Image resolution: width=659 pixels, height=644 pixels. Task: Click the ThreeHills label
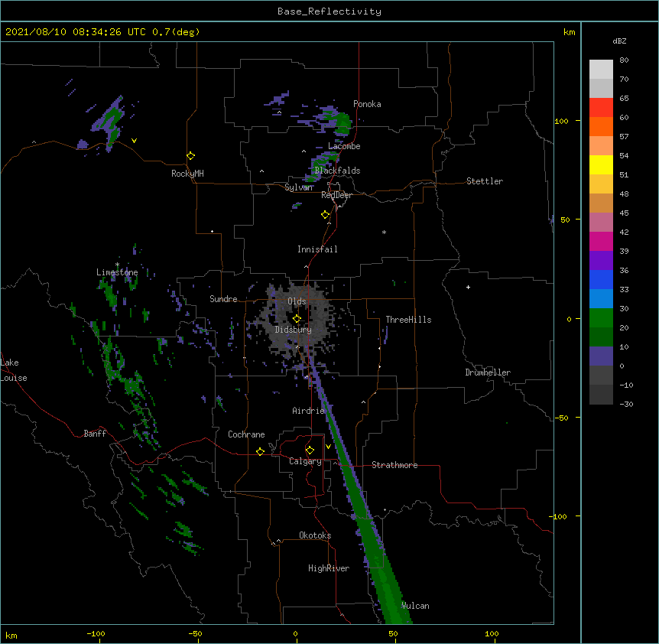click(408, 320)
